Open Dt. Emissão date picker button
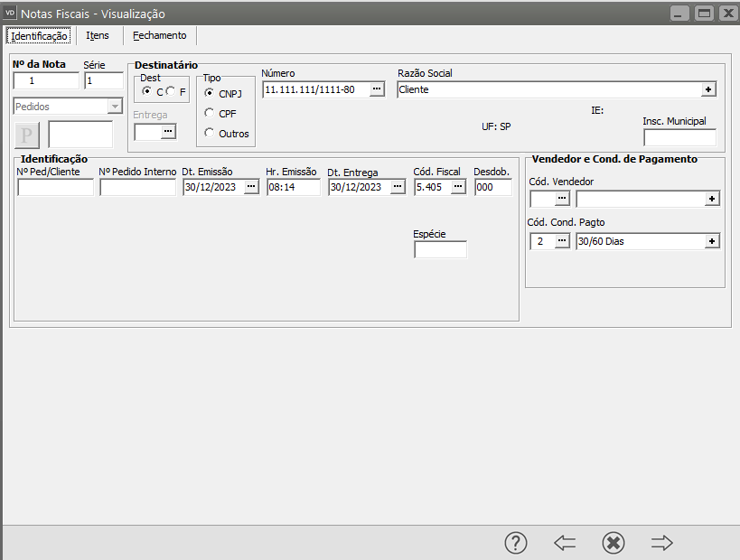The height and width of the screenshot is (560, 740). tap(251, 187)
